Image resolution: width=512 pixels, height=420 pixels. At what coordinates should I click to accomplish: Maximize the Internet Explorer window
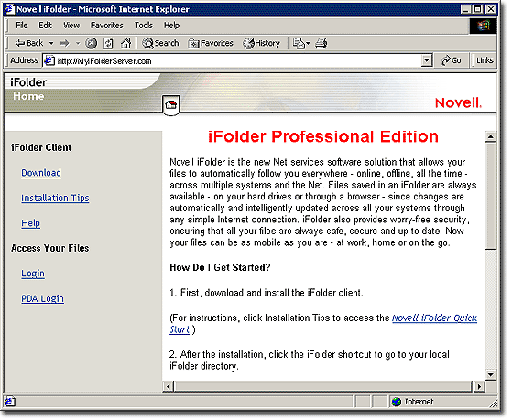[478, 9]
